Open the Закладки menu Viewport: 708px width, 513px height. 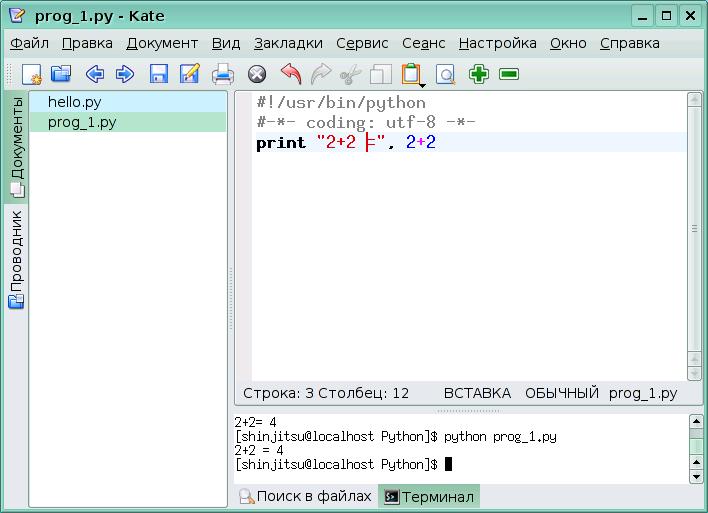coord(288,43)
